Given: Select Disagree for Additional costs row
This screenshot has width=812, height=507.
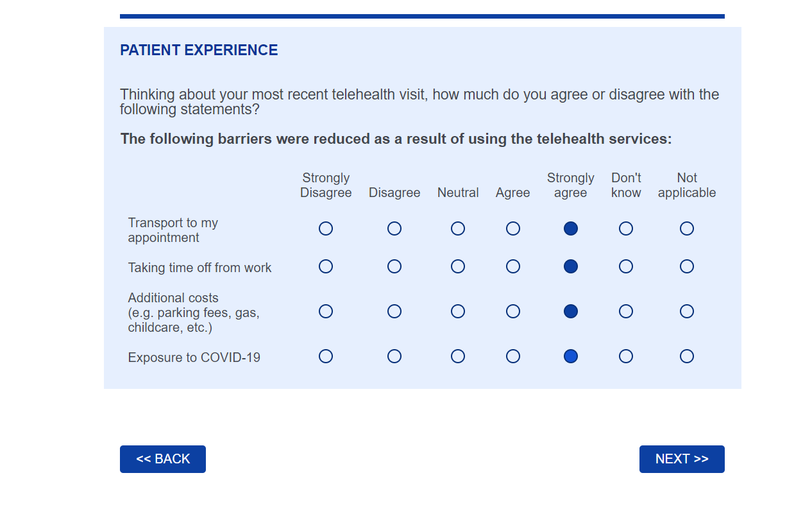Looking at the screenshot, I should [x=394, y=311].
